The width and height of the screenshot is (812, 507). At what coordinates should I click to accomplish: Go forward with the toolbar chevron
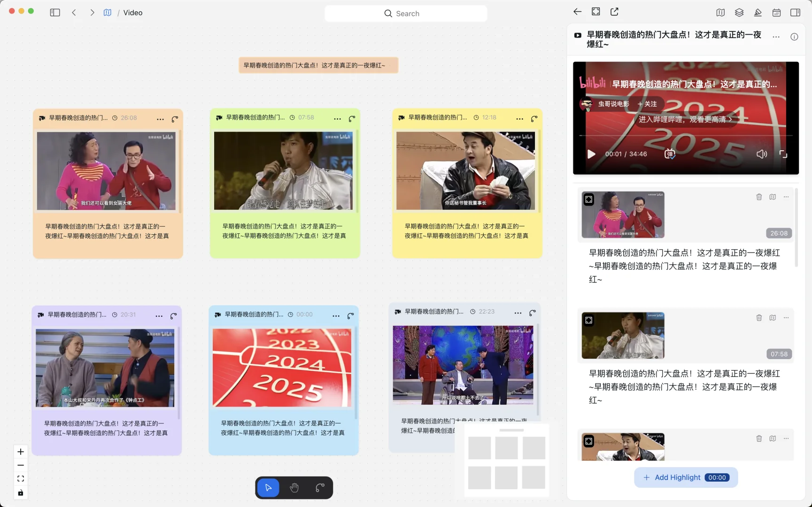(x=92, y=13)
